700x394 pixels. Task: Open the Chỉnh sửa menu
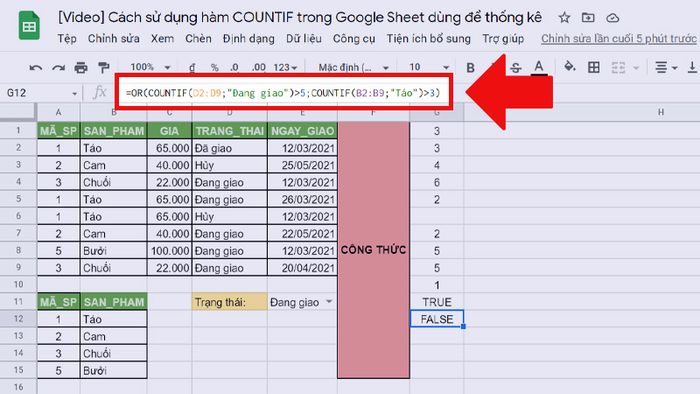pyautogui.click(x=113, y=39)
